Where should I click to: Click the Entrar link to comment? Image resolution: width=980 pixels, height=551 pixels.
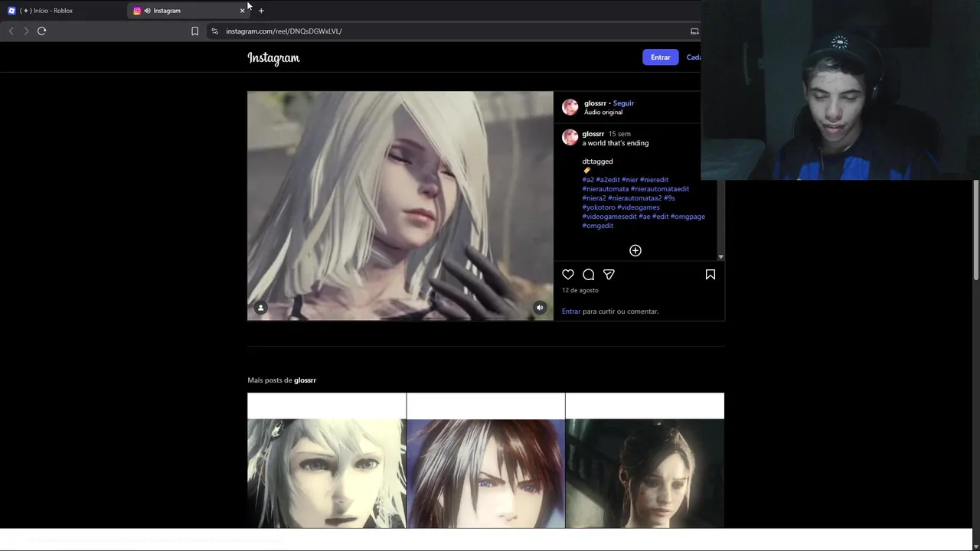tap(571, 311)
